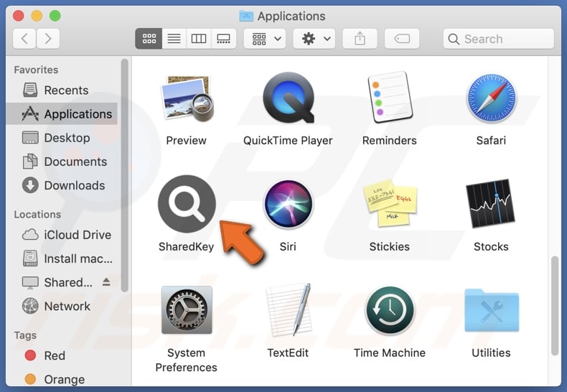Eject the Shared... volume
Viewport: 567px width, 392px height.
[106, 281]
